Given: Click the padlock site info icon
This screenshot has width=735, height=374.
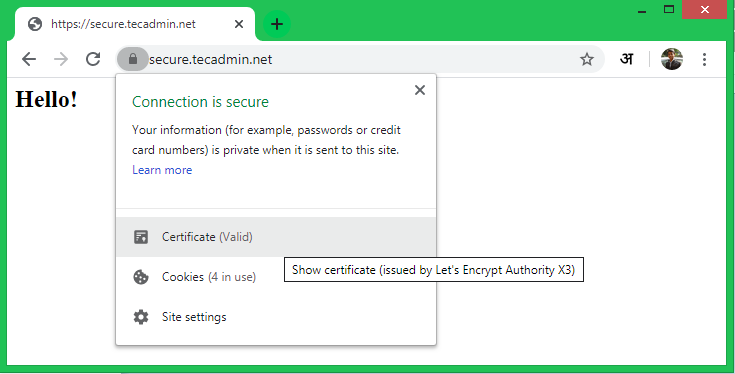Looking at the screenshot, I should point(133,59).
